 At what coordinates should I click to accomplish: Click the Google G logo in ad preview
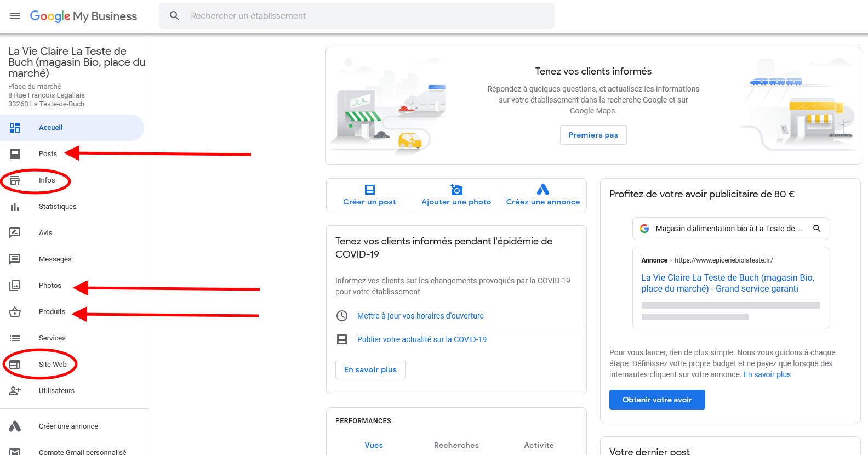click(644, 229)
